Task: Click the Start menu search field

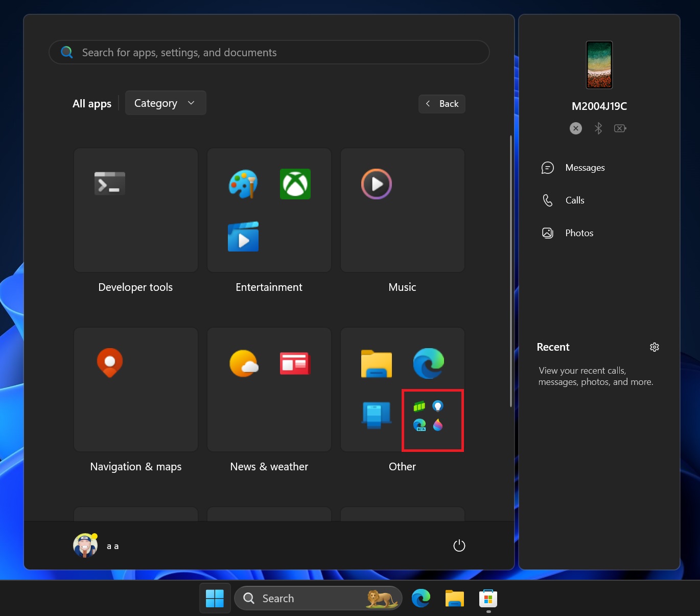Action: pyautogui.click(x=268, y=52)
